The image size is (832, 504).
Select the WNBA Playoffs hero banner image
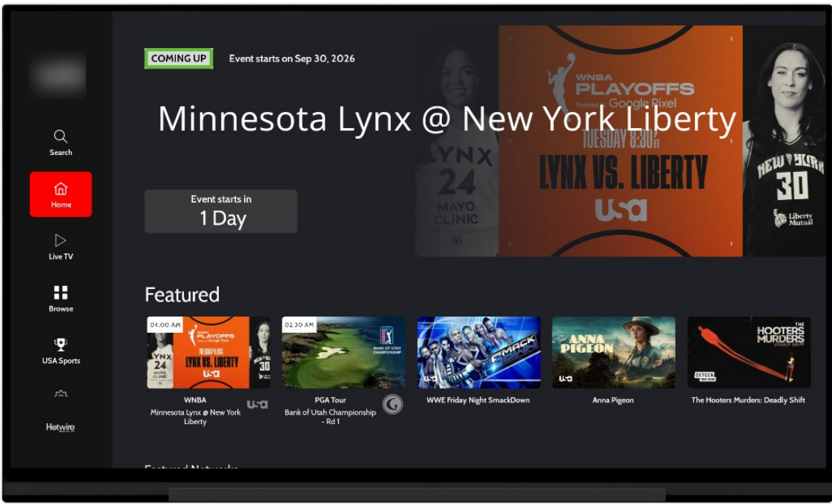click(620, 141)
